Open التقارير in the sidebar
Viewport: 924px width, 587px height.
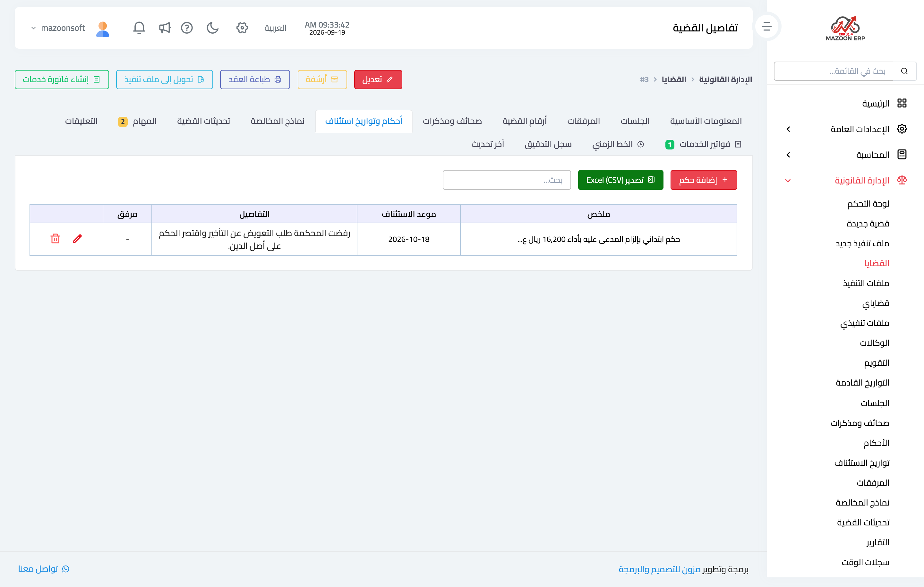[877, 542]
